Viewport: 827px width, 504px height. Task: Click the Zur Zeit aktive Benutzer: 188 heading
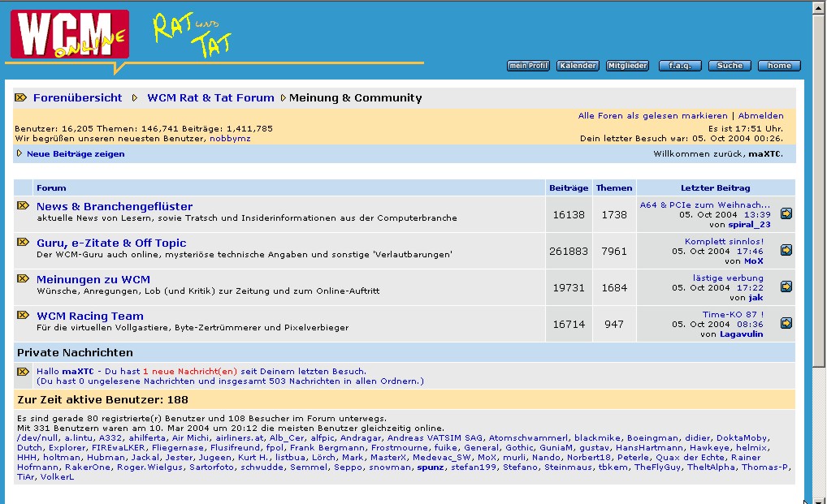[x=103, y=400]
